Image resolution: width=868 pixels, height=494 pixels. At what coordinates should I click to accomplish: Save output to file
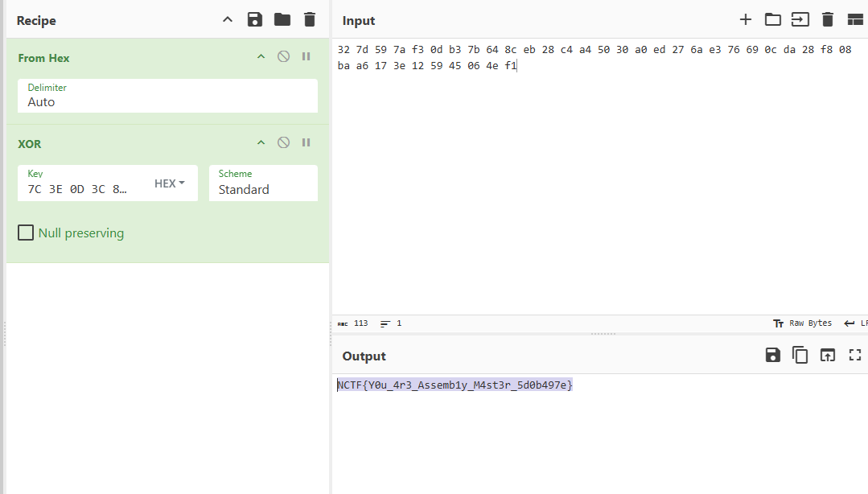pyautogui.click(x=773, y=355)
